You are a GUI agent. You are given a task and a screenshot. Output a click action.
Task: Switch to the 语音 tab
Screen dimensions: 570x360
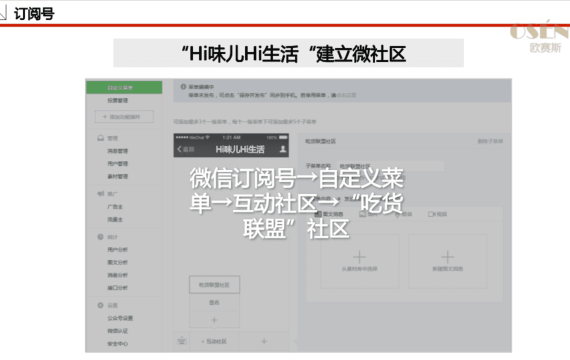404,214
